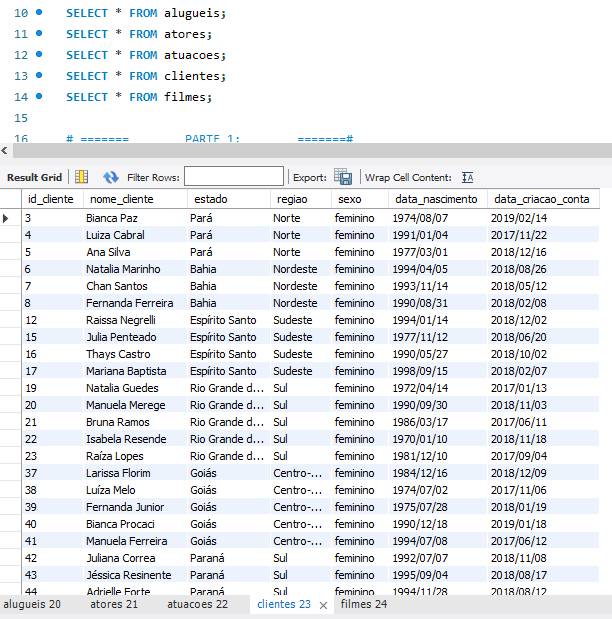
Task: Type in the Filter Rows field
Action: coord(233,177)
